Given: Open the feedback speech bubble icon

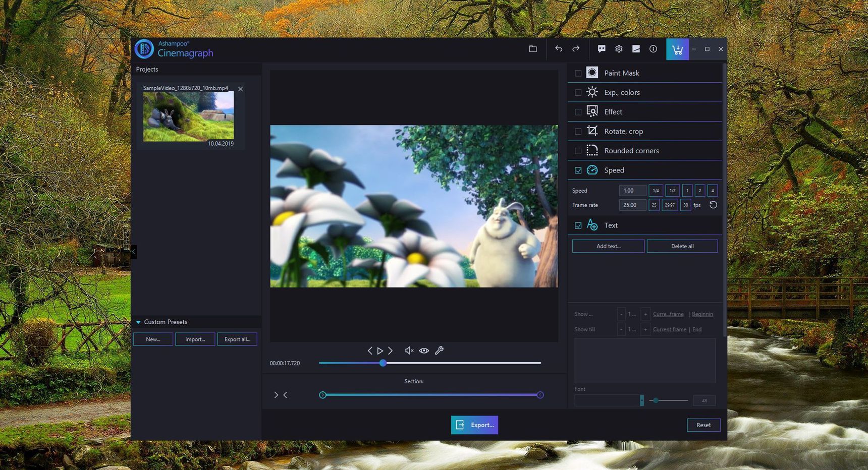Looking at the screenshot, I should coord(602,49).
